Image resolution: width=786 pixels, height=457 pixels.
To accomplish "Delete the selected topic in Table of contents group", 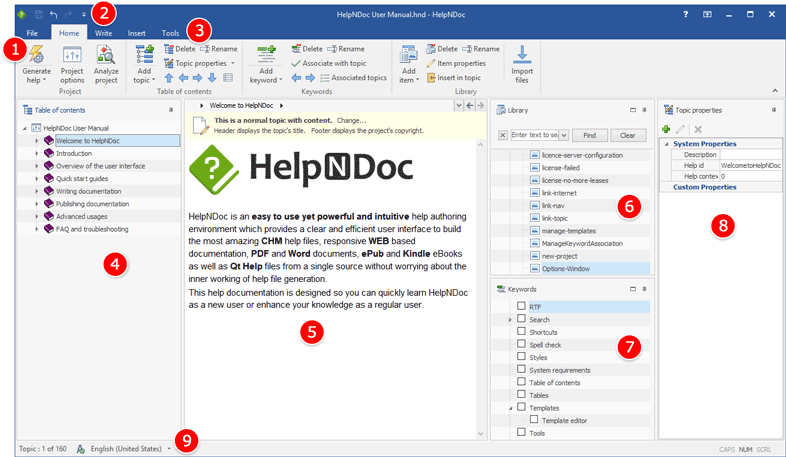I will click(179, 49).
